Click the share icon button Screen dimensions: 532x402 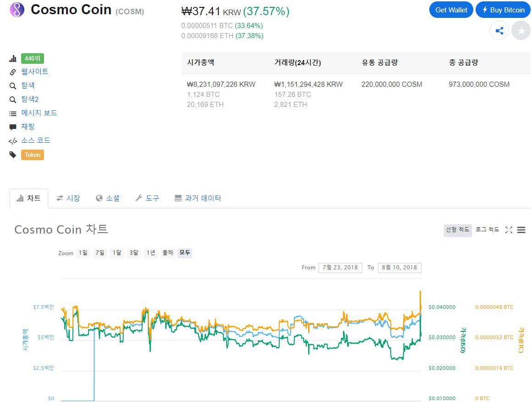pos(499,31)
